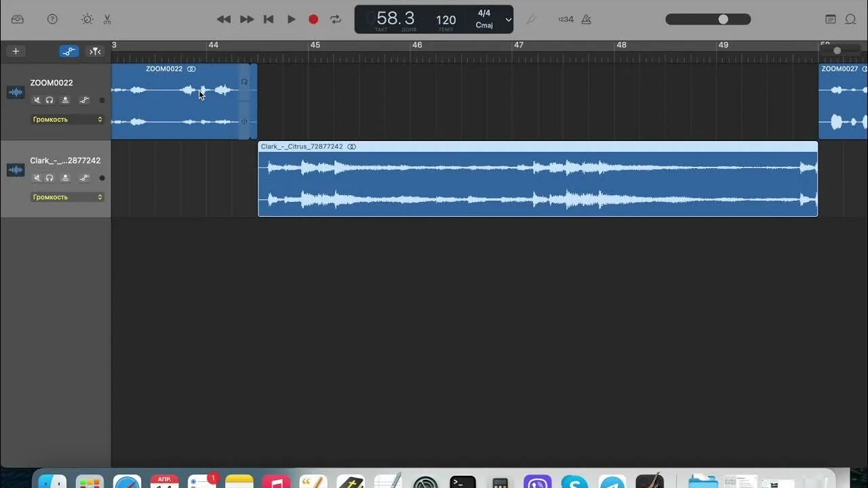Open the Library panel
868x488 pixels.
pyautogui.click(x=18, y=19)
